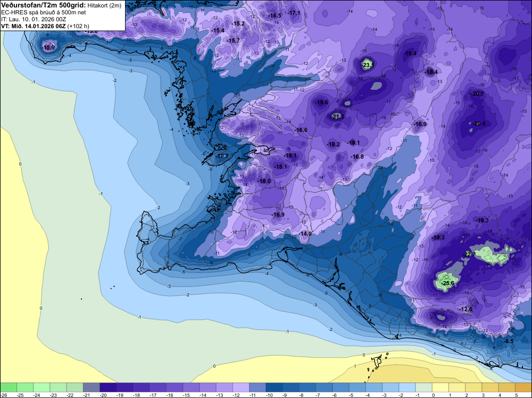Click the -18.0 temperature label
Image resolution: width=532 pixels, height=398 pixels.
tap(264, 181)
